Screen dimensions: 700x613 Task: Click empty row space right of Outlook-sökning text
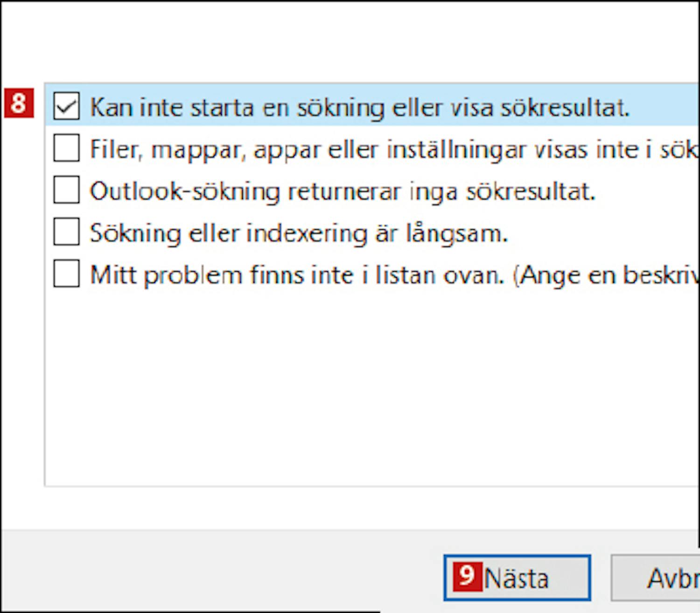coord(648,190)
